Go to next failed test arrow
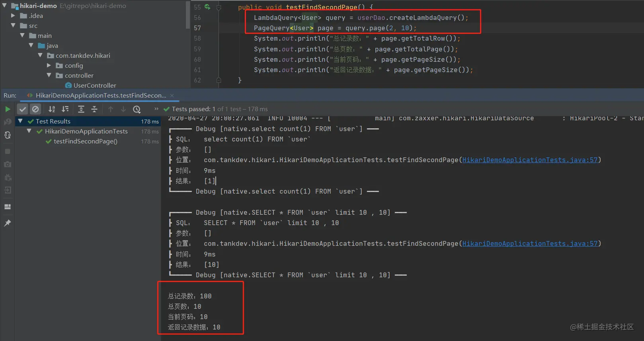The image size is (644, 341). [x=123, y=109]
